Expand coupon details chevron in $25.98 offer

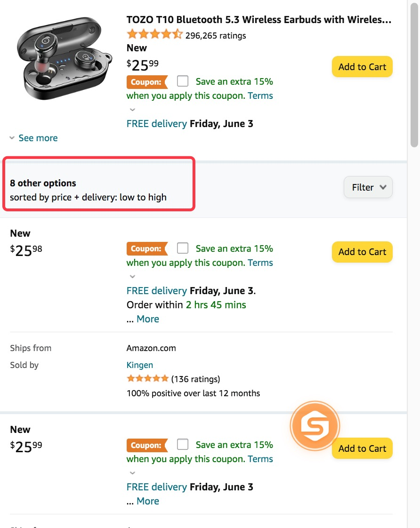132,276
